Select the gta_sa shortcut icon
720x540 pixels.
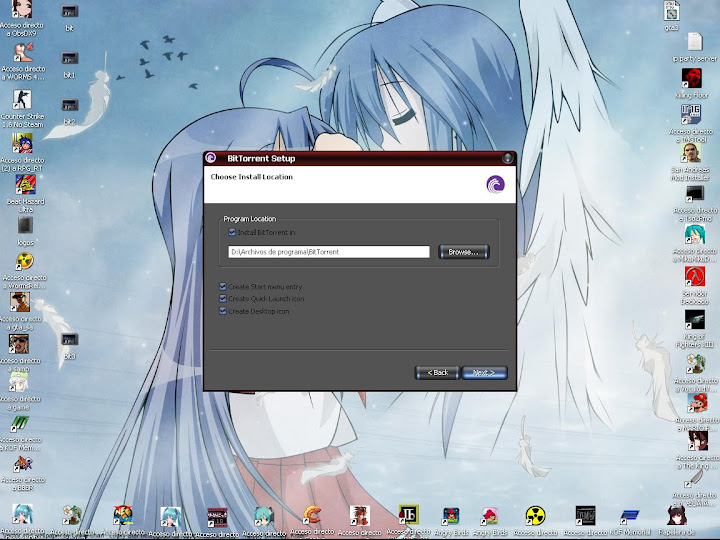click(x=20, y=302)
